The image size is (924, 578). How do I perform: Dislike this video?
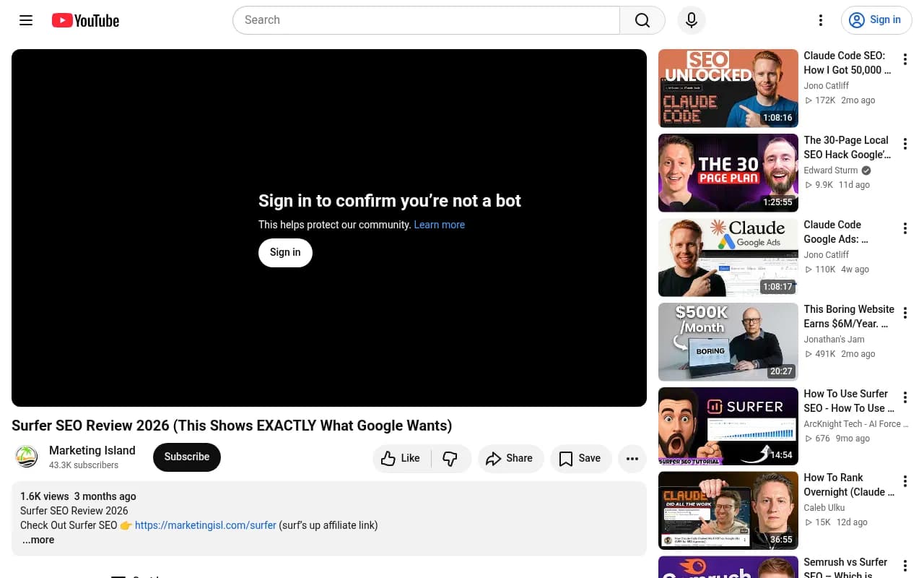[x=450, y=458]
